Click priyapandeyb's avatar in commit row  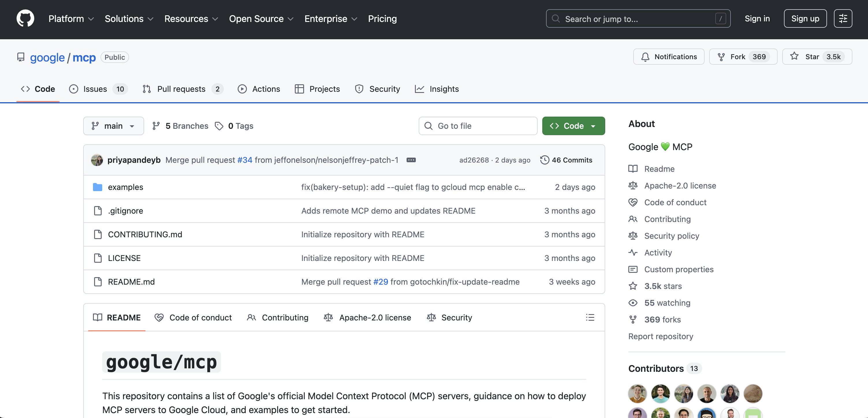coord(97,160)
